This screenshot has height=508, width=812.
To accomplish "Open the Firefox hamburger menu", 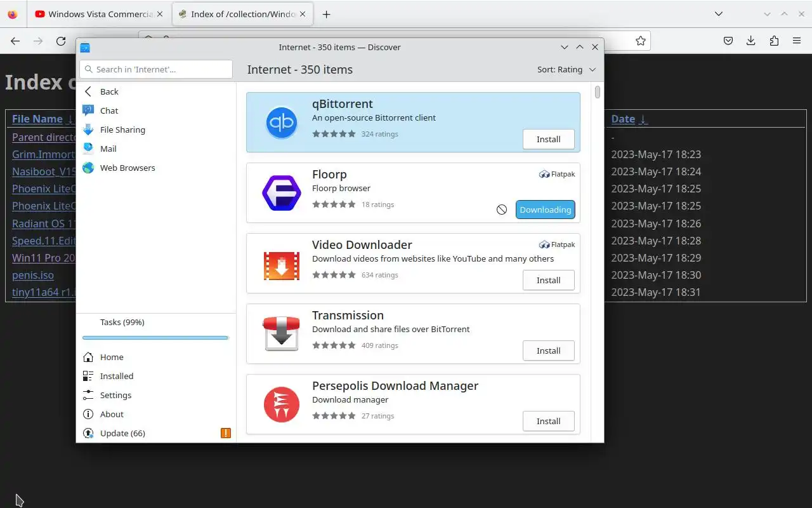I will pos(797,41).
